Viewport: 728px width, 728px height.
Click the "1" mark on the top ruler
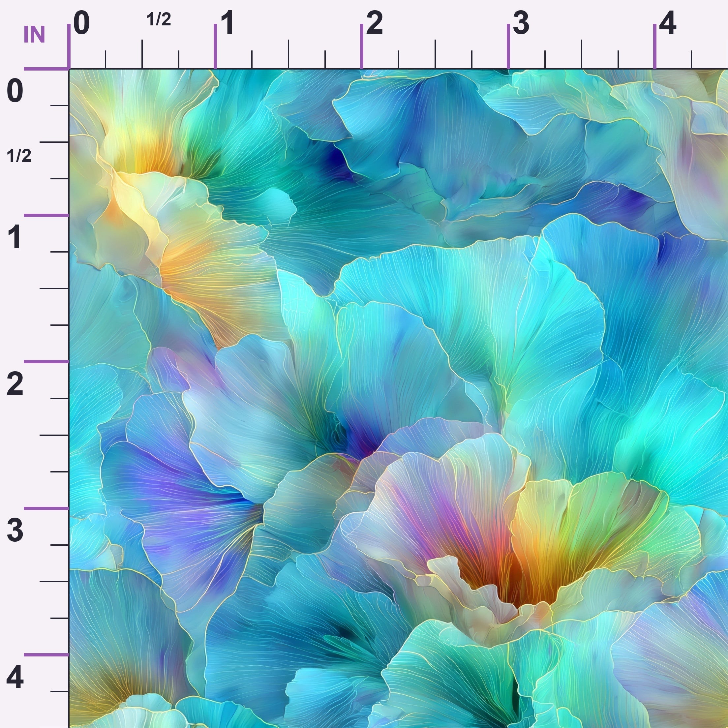click(227, 23)
